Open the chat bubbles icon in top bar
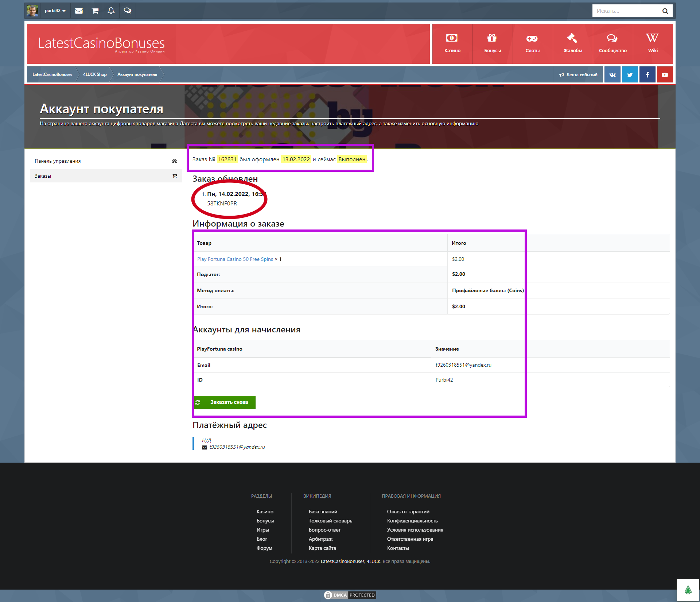 tap(127, 11)
